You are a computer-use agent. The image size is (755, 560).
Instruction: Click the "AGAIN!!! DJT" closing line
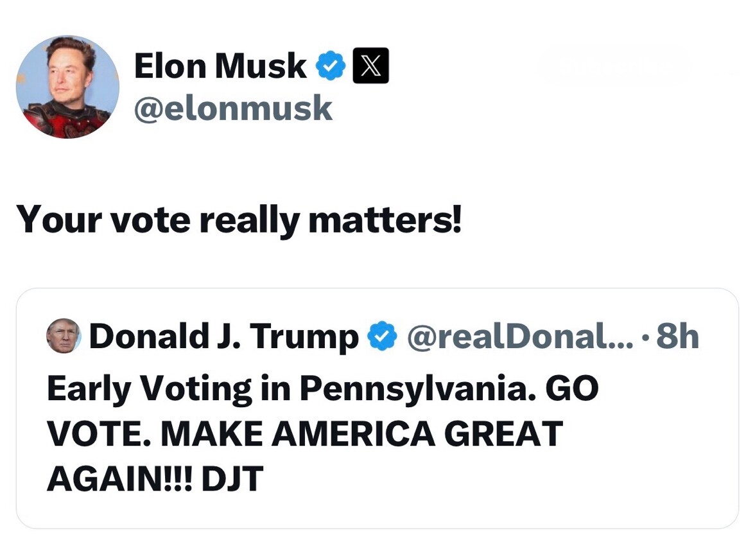pos(155,478)
